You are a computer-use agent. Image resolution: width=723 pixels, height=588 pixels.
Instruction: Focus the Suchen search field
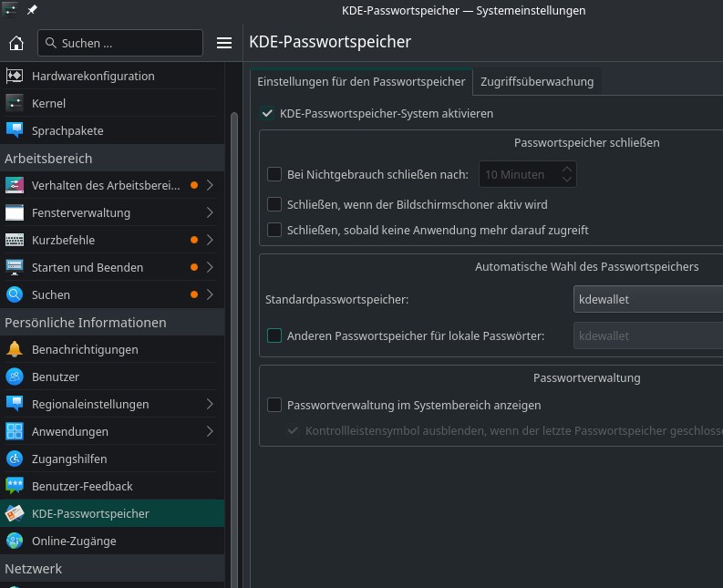coord(119,43)
